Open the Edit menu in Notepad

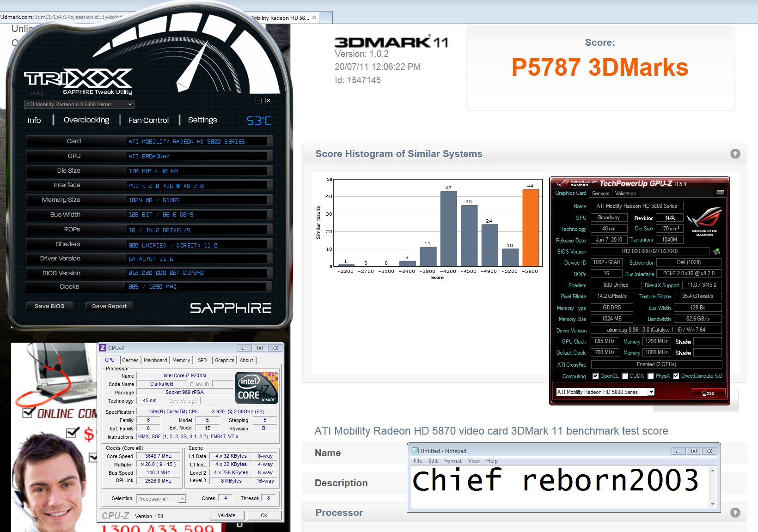pyautogui.click(x=433, y=461)
